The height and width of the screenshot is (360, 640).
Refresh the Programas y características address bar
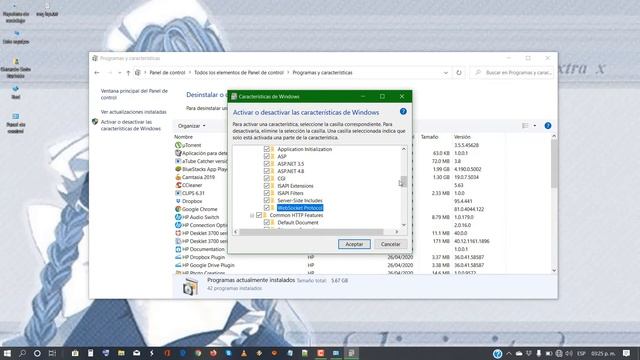[x=459, y=73]
